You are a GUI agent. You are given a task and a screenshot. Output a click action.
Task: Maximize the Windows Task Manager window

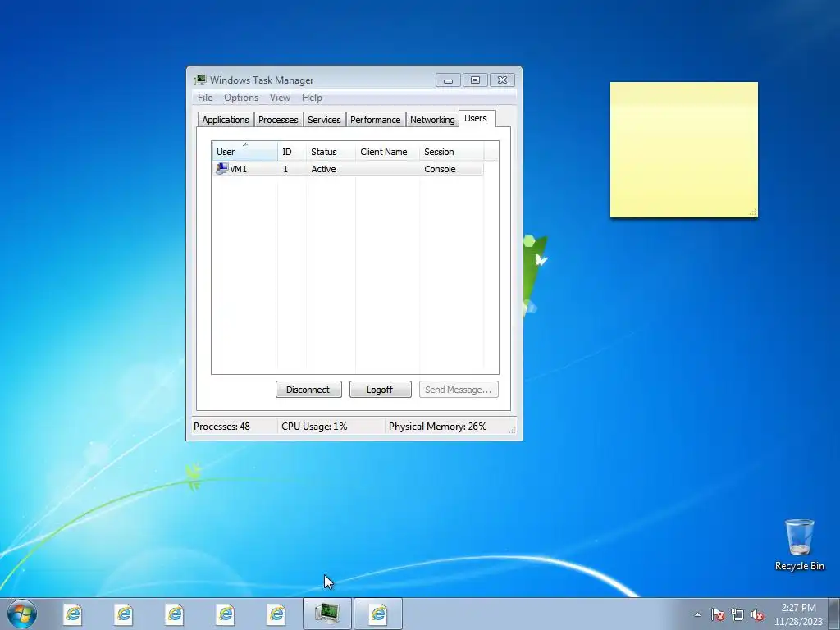coord(475,80)
